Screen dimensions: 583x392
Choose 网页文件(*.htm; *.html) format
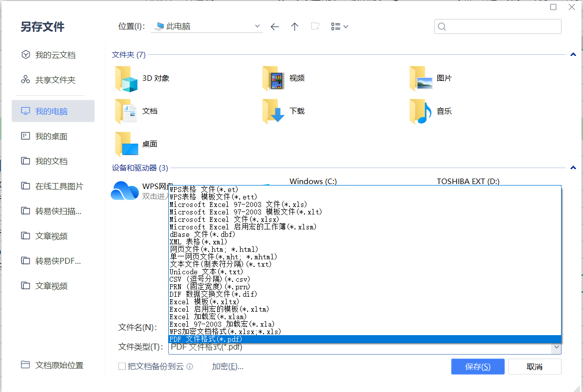[364, 249]
